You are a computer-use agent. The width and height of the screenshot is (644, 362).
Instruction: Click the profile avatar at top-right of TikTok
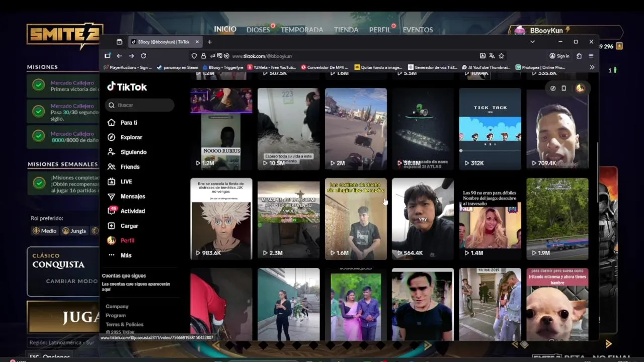[x=580, y=88]
